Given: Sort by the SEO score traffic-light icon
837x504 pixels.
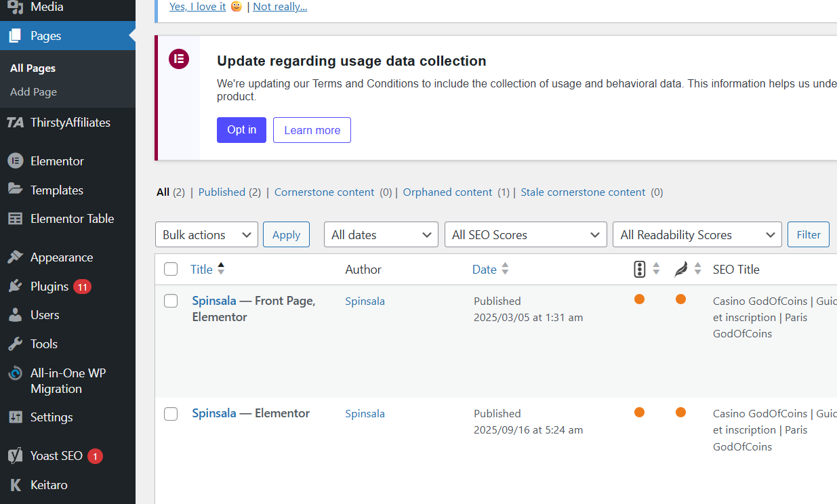Looking at the screenshot, I should [640, 270].
